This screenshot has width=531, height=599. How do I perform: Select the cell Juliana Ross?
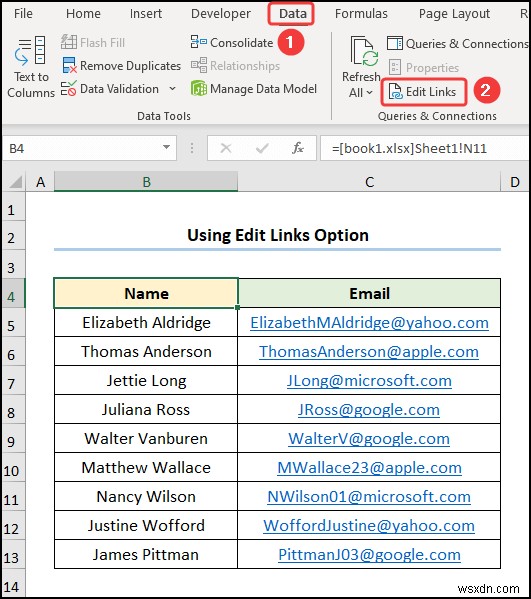pos(146,410)
